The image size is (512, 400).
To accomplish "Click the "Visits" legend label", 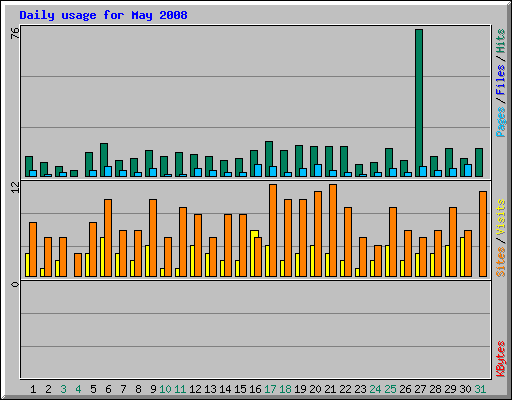I will coord(500,217).
